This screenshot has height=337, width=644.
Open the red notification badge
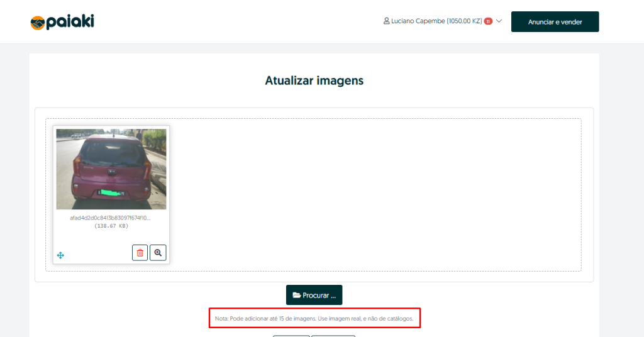coord(488,21)
